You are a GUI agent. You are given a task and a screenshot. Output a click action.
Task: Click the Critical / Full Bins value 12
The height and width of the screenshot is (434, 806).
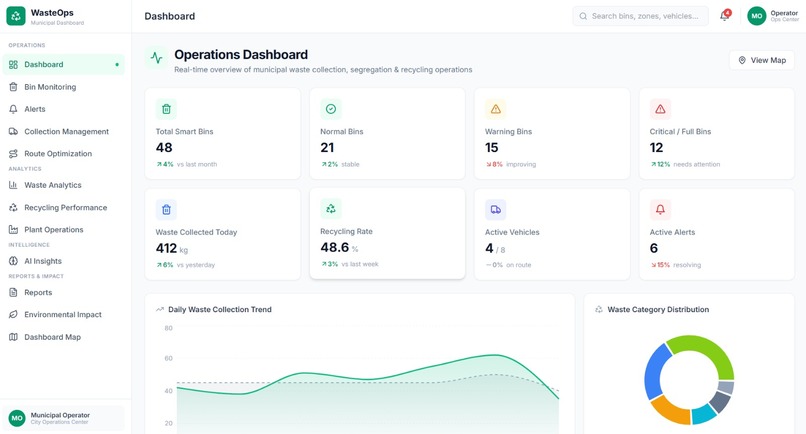tap(656, 148)
